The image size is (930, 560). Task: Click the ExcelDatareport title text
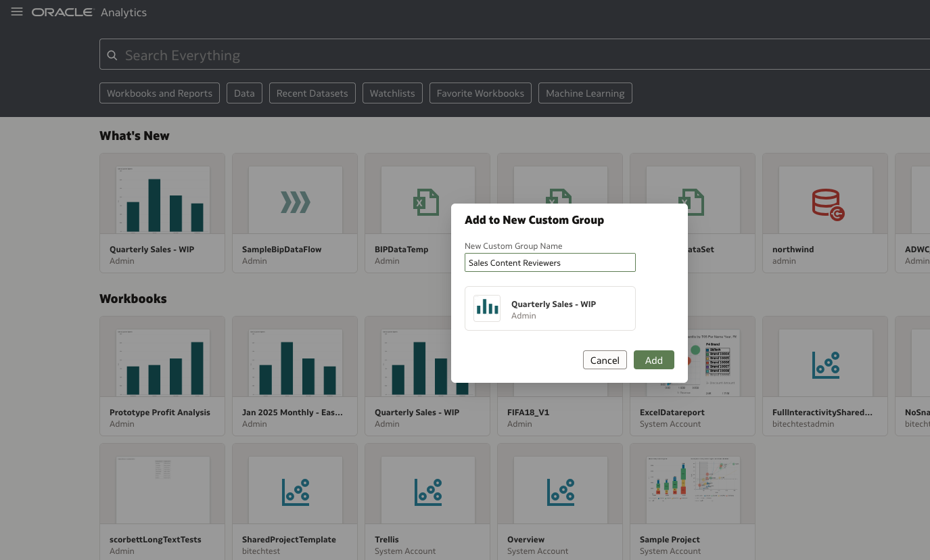click(x=672, y=413)
